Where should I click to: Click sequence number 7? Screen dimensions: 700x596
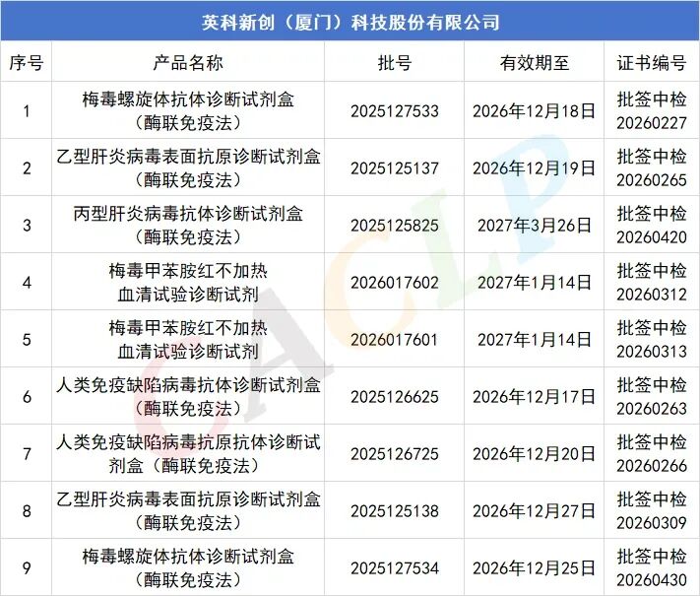pos(27,454)
